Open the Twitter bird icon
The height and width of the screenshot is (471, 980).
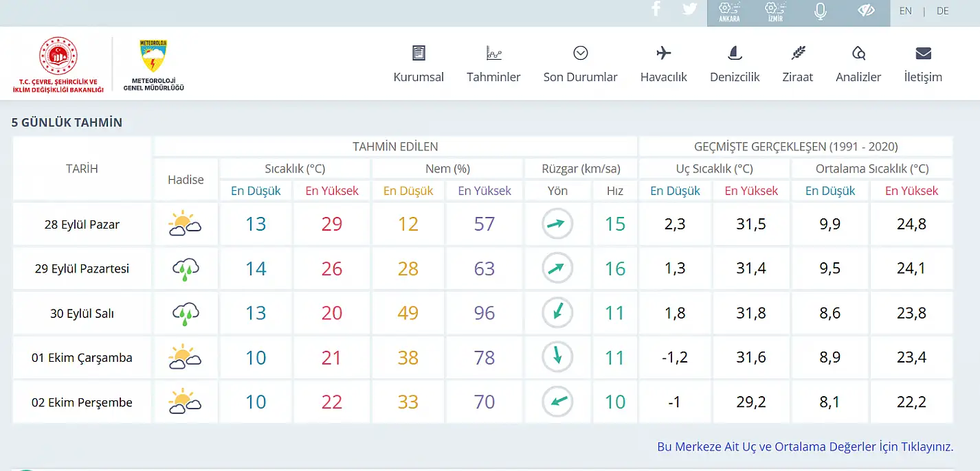689,9
